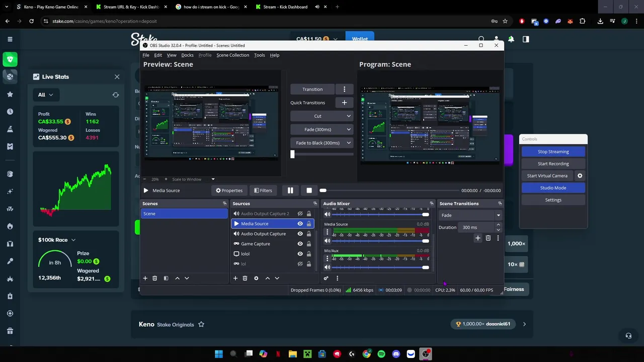Add a new source with plus icon

pos(235,278)
